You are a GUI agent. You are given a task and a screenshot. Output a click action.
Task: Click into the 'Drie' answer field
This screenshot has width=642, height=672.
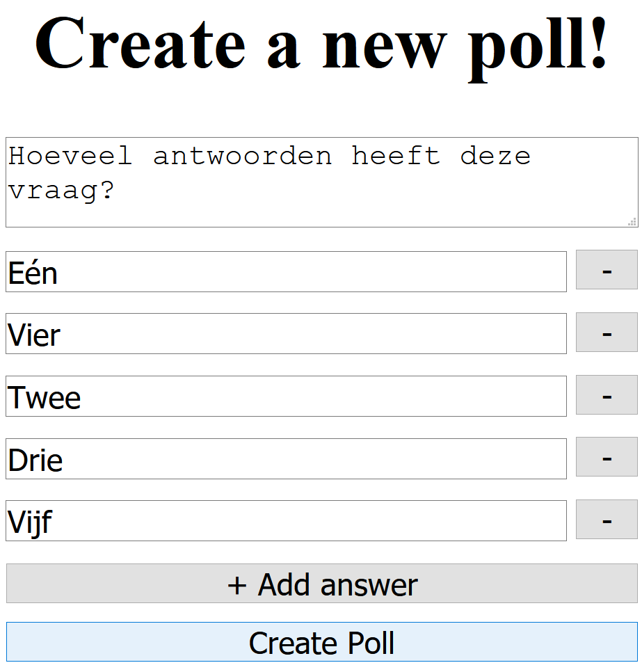point(286,458)
